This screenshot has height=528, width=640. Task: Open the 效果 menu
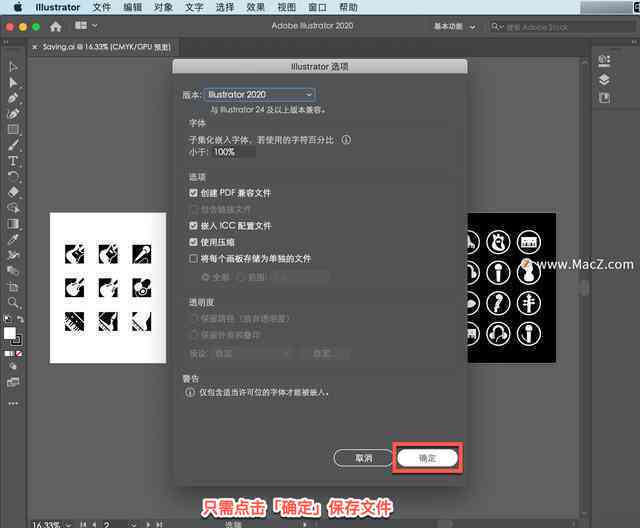(256, 7)
